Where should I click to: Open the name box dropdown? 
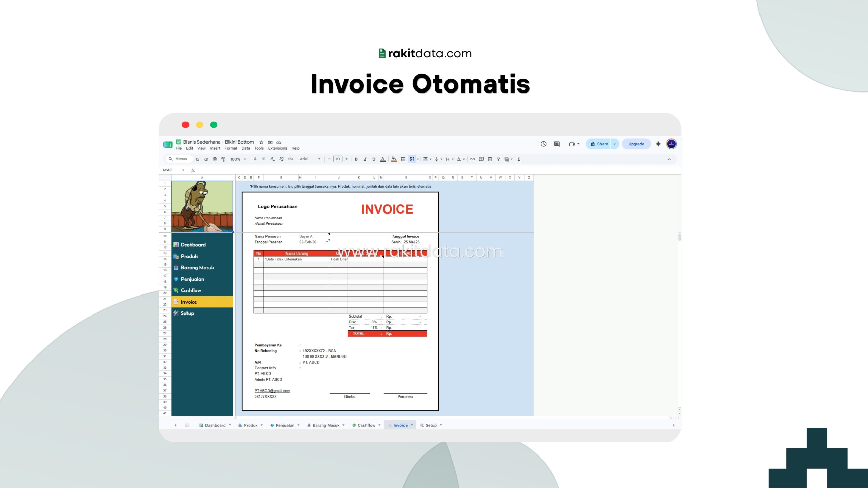point(183,170)
